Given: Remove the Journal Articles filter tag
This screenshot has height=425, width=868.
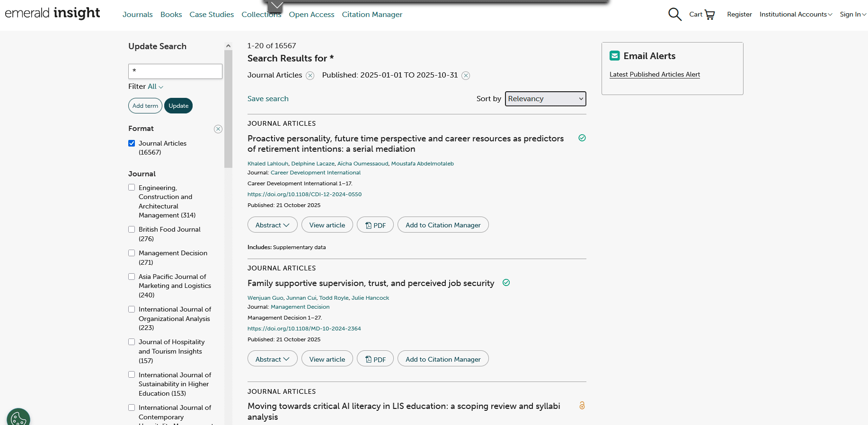Looking at the screenshot, I should [310, 76].
